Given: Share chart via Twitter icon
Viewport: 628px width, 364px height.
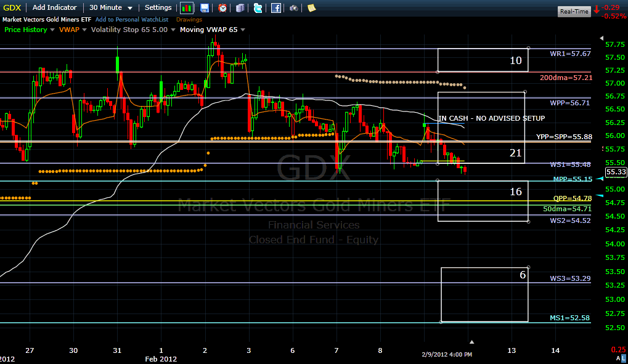Looking at the screenshot, I should [x=258, y=8].
